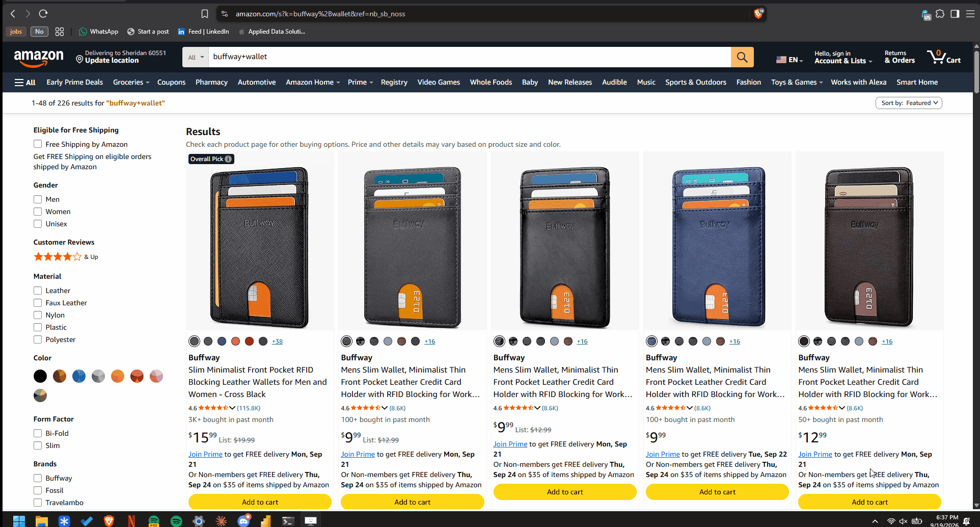This screenshot has height=527, width=980.
Task: Go back with the browser back arrow
Action: [x=13, y=14]
